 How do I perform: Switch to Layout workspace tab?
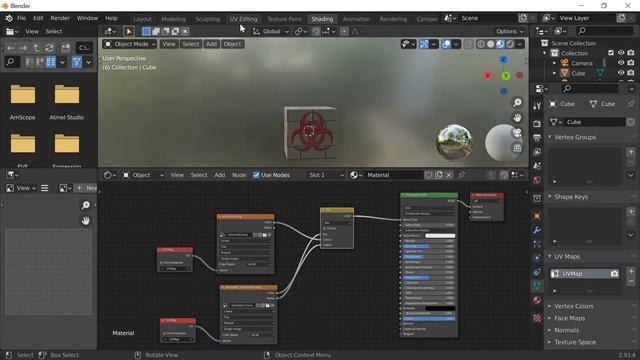[142, 19]
